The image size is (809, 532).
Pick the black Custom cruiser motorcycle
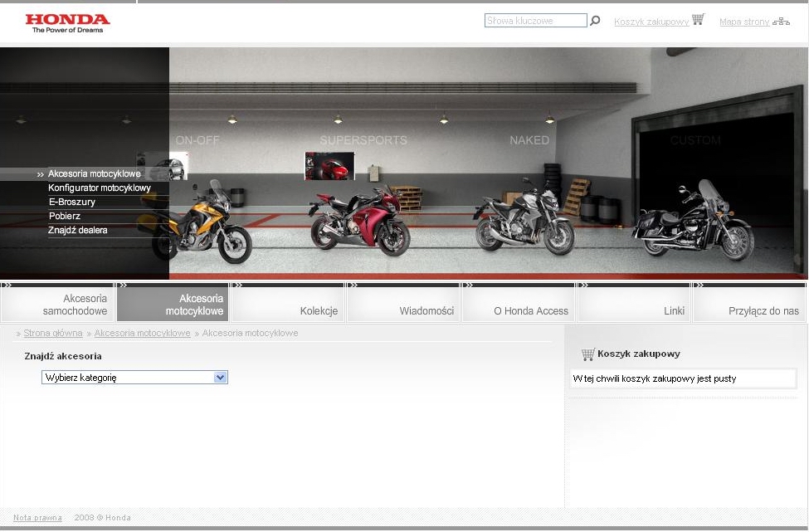(693, 222)
